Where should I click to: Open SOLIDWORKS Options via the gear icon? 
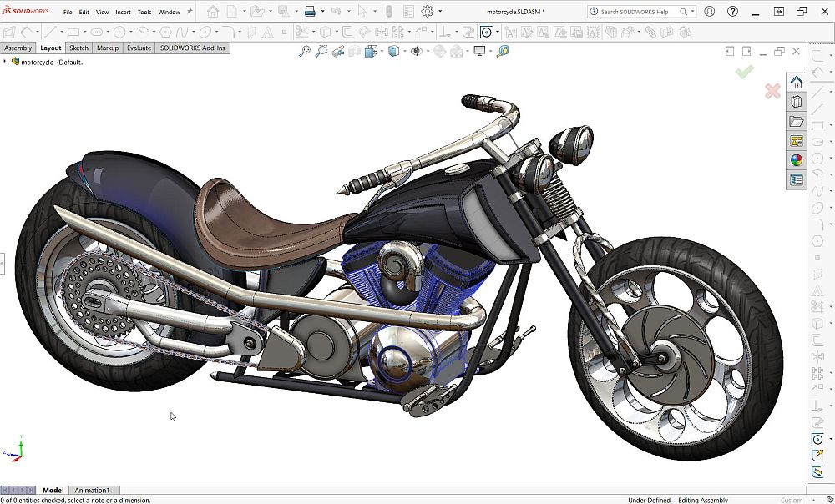pos(429,10)
